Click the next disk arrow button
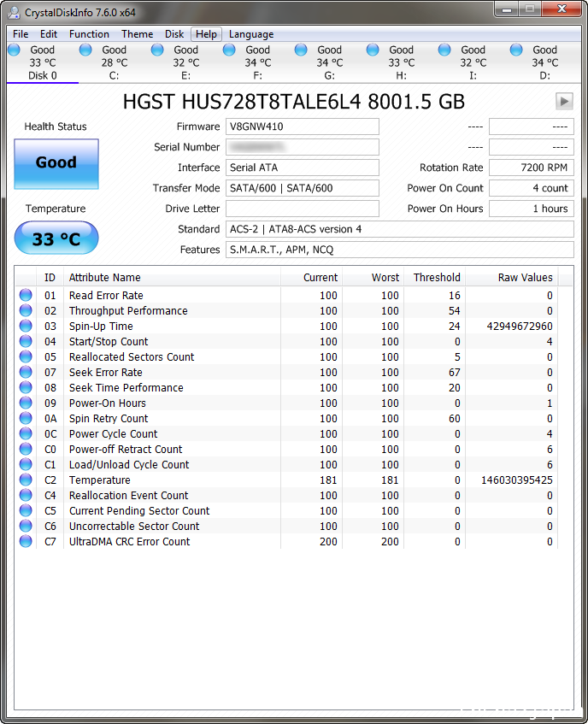Screen dimensions: 588x724 pos(564,101)
